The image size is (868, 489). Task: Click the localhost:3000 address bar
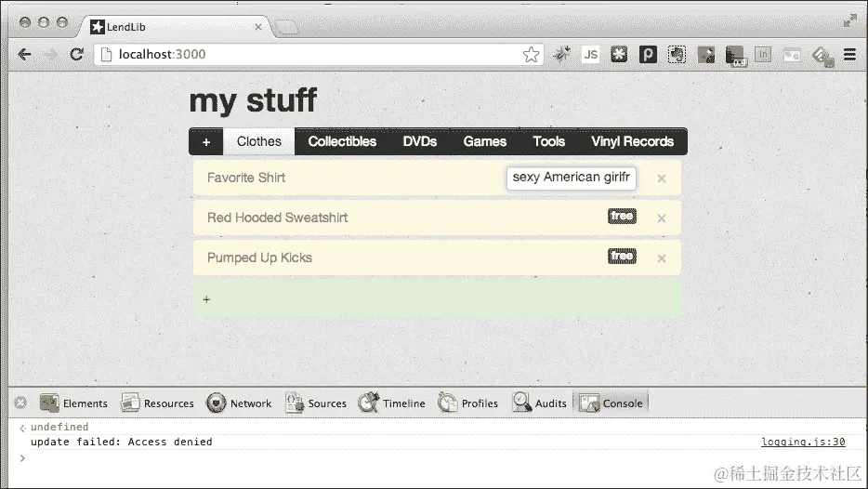click(x=319, y=54)
